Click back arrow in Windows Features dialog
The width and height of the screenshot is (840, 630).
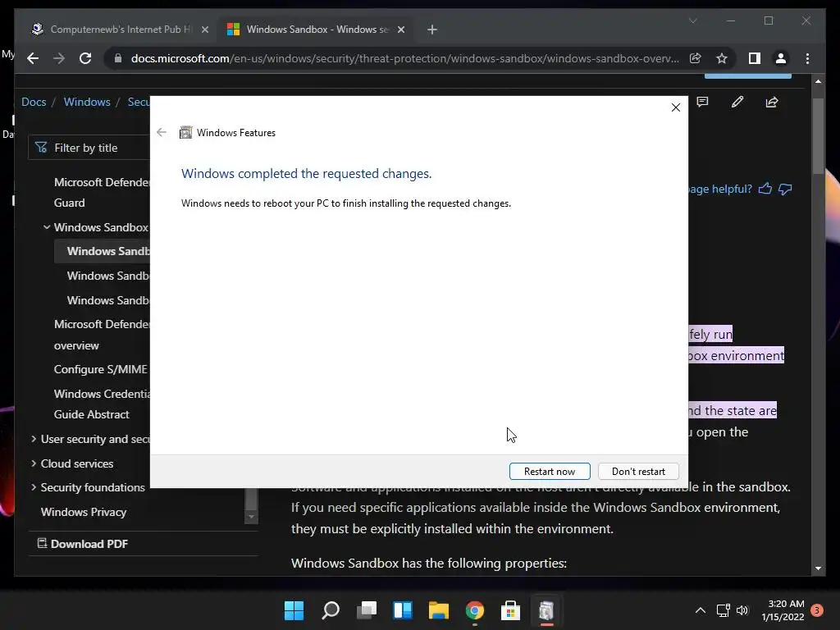tap(162, 132)
